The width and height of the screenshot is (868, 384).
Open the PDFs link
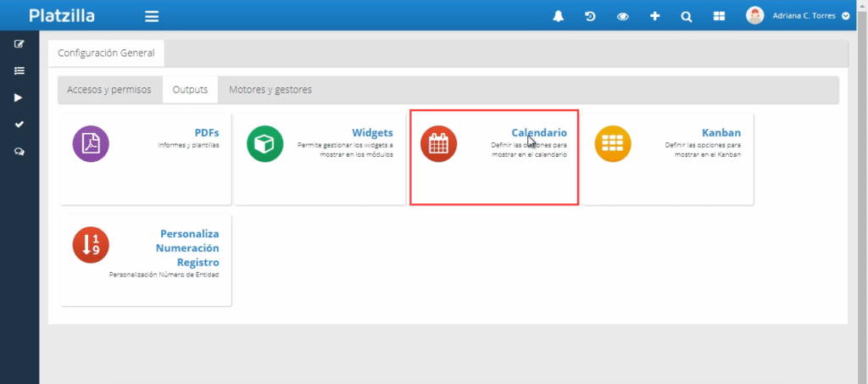pyautogui.click(x=207, y=133)
